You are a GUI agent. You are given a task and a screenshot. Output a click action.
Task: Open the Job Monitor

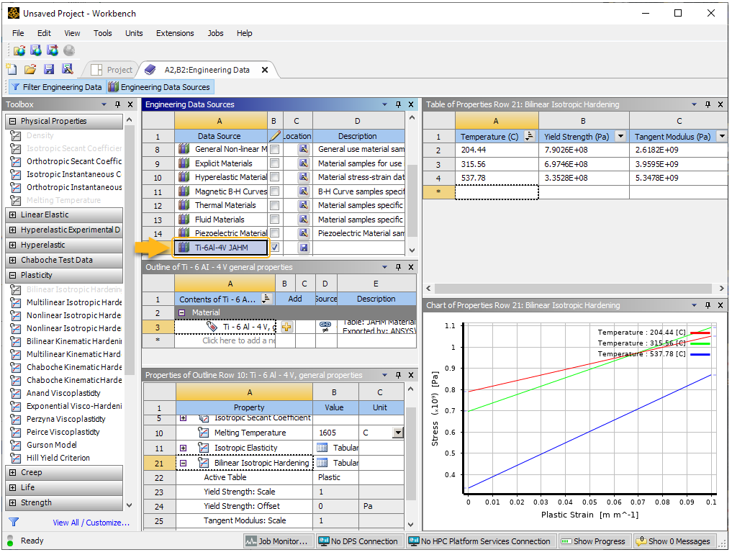[x=279, y=541]
